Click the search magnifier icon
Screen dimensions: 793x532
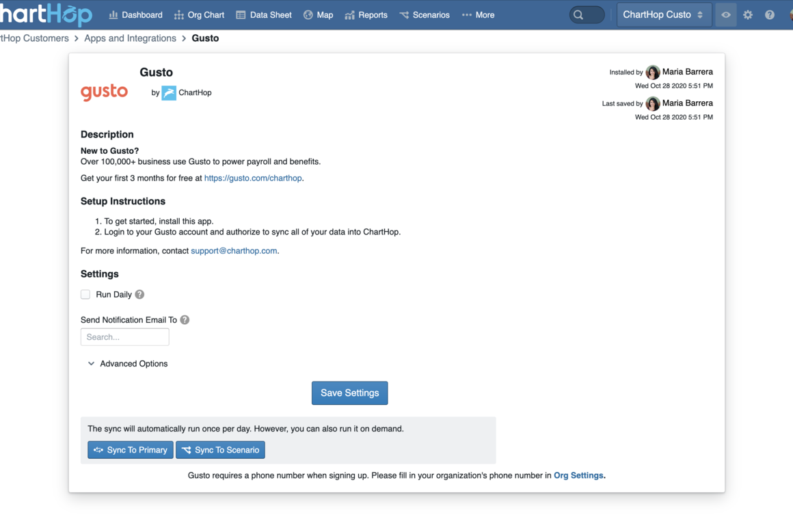coord(578,15)
